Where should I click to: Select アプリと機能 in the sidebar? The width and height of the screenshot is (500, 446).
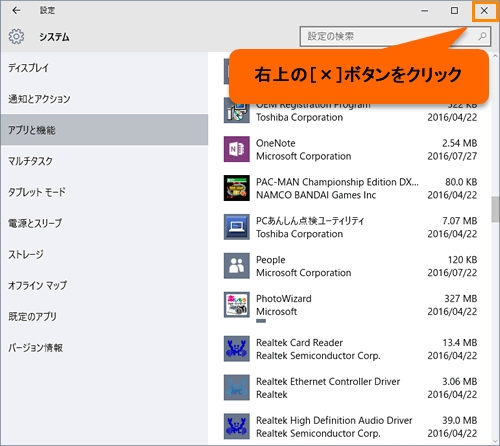pos(104,130)
